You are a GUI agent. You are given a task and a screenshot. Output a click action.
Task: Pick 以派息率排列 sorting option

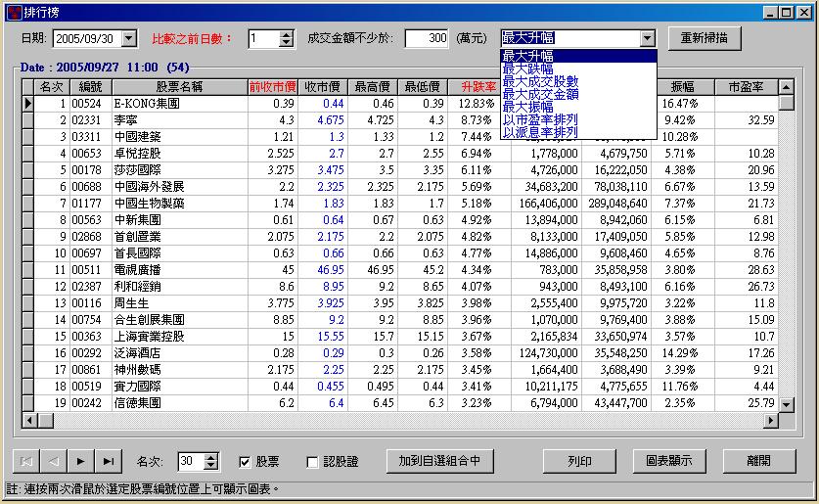578,132
